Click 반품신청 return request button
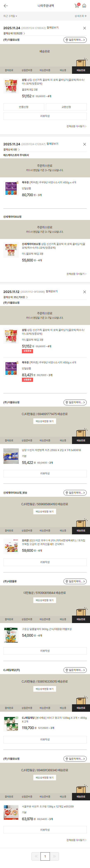The width and height of the screenshot is (90, 868). point(24,107)
